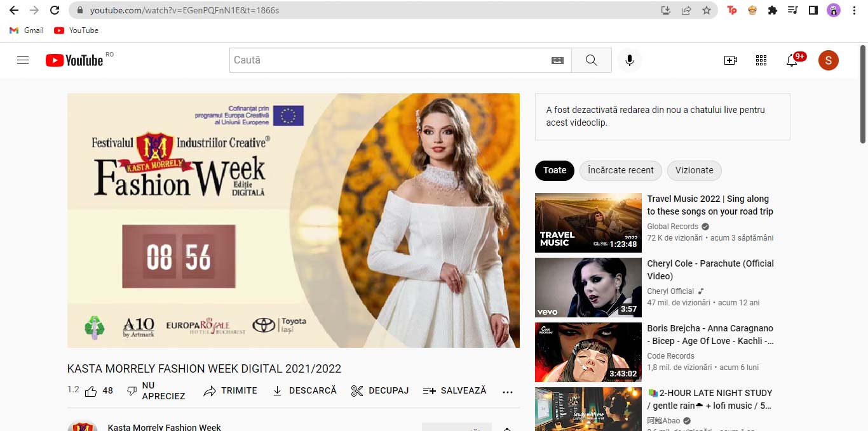Select the Toate filter chip
This screenshot has height=431, width=868.
pos(555,170)
